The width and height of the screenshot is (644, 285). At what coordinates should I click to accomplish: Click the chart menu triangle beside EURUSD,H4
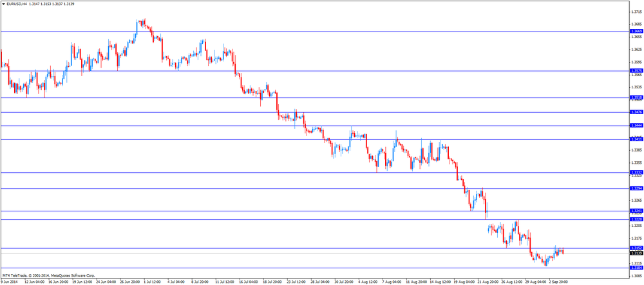click(x=3, y=4)
